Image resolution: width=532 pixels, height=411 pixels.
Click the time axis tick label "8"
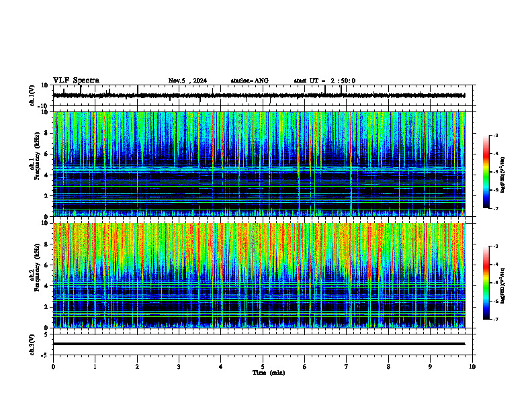click(388, 367)
